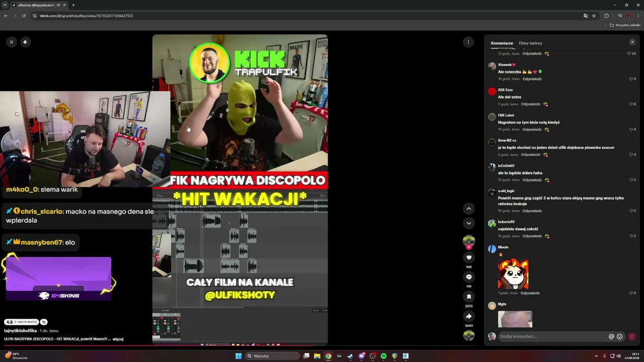This screenshot has height=362, width=644.
Task: Translate the page with translate icon
Action: (x=586, y=16)
